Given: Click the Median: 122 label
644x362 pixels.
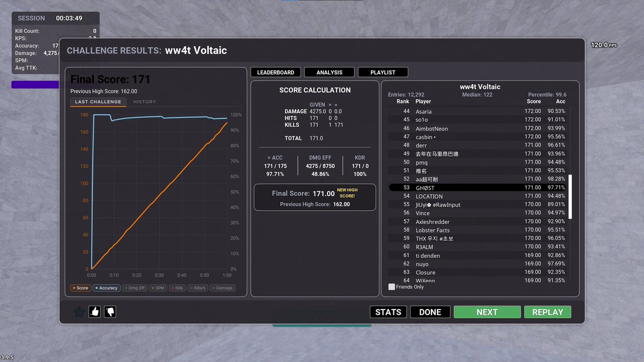Looking at the screenshot, I should pyautogui.click(x=477, y=95).
